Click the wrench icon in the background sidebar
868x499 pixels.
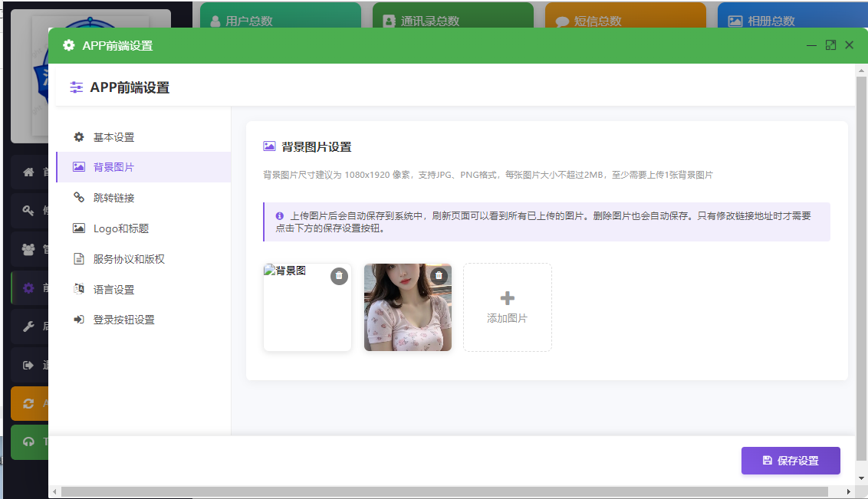28,327
